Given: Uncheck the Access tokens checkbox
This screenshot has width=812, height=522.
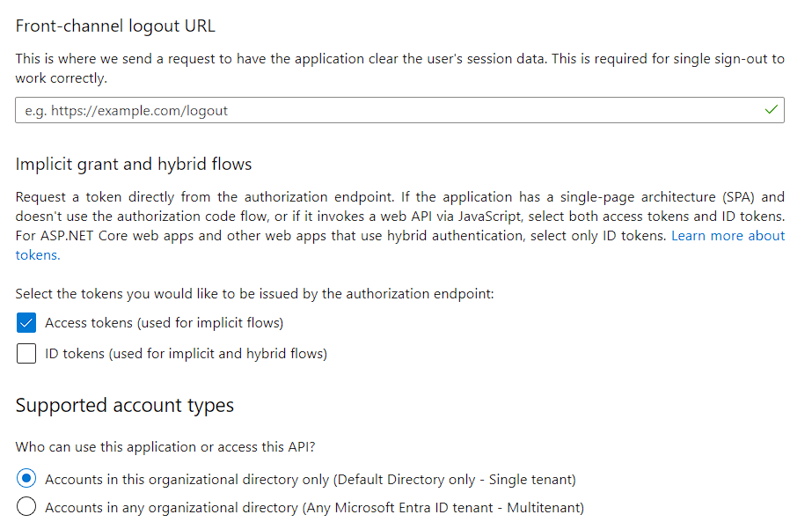Looking at the screenshot, I should 26,322.
